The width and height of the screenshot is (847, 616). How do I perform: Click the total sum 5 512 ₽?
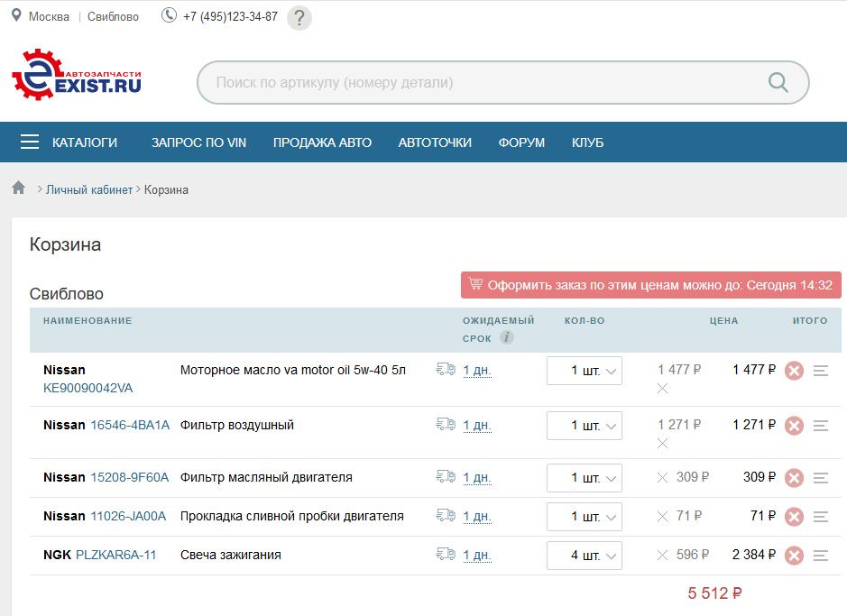(714, 593)
